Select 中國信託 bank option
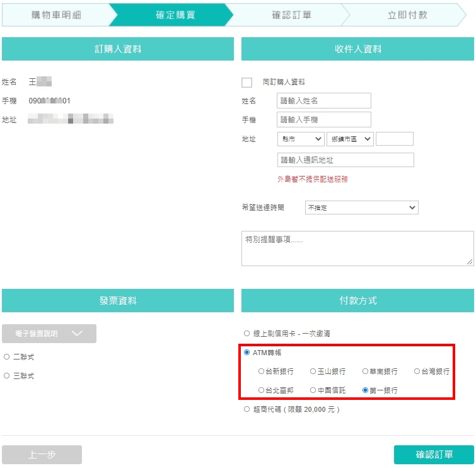The width and height of the screenshot is (476, 468). [313, 390]
